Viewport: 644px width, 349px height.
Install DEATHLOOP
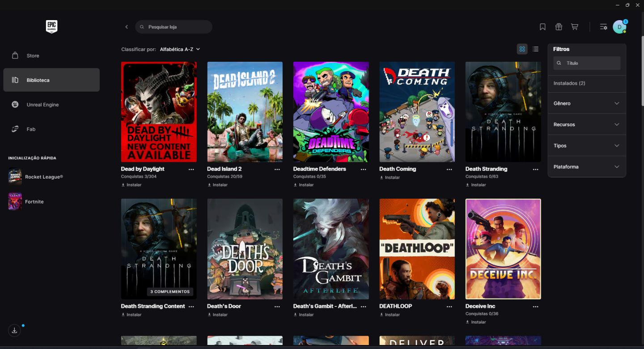[x=390, y=315]
